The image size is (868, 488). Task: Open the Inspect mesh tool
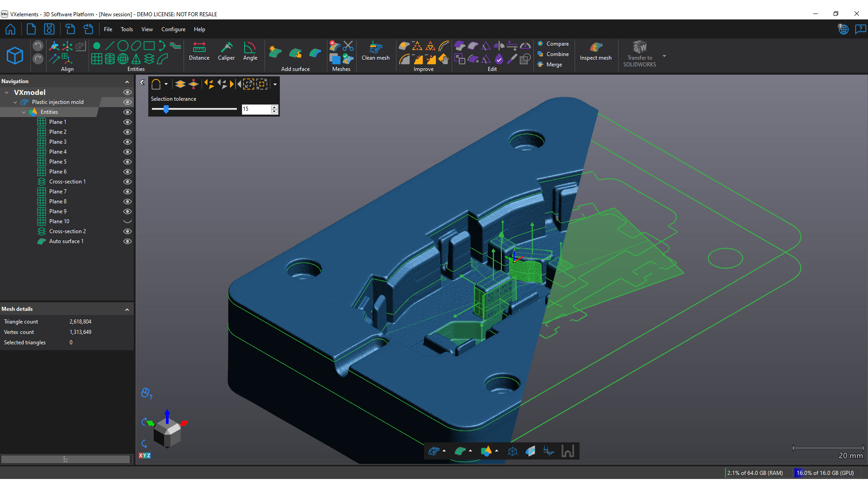(595, 51)
